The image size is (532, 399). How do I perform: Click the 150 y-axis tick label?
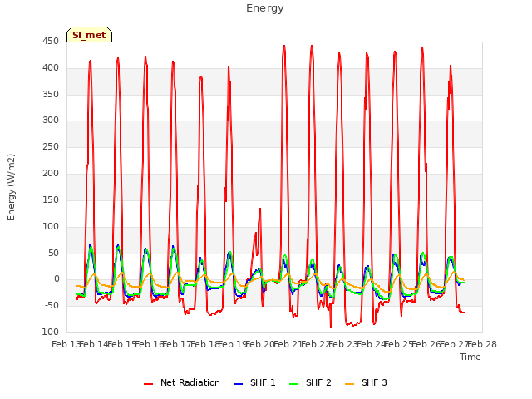pos(51,199)
